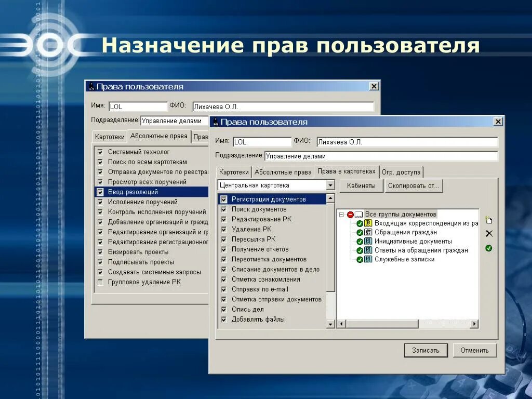Screen dimensions: 532x399
Task: Uncheck Системный технолог in back window
Action: [100, 152]
